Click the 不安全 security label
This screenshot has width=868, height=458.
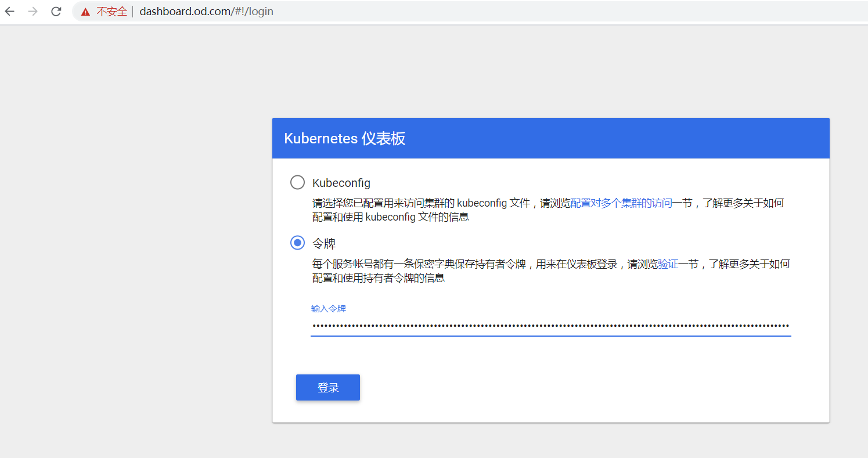pos(111,12)
